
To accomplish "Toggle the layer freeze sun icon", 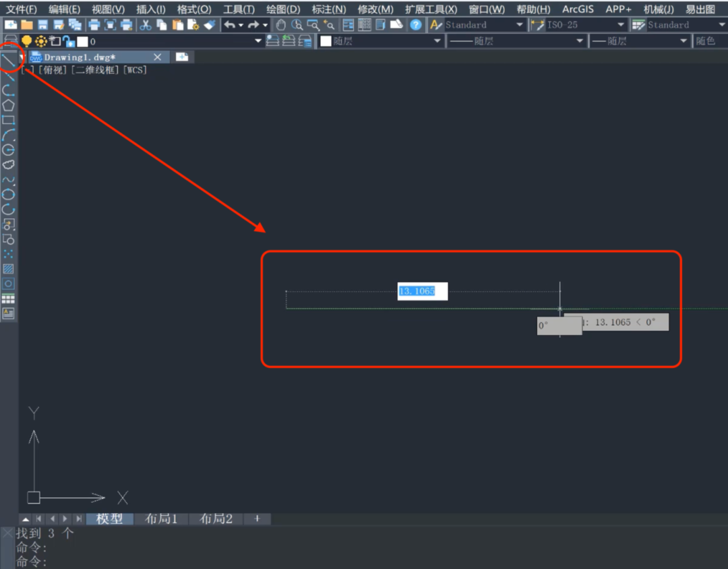I will click(41, 41).
